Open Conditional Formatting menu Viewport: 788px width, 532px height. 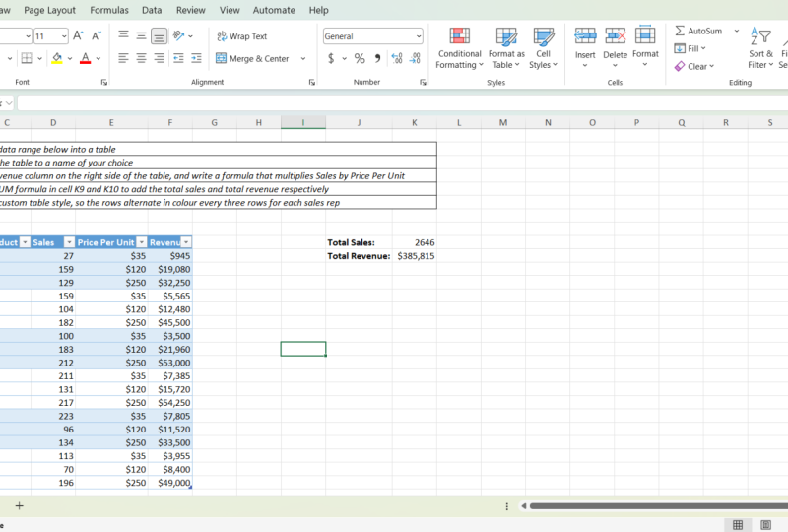click(x=459, y=48)
